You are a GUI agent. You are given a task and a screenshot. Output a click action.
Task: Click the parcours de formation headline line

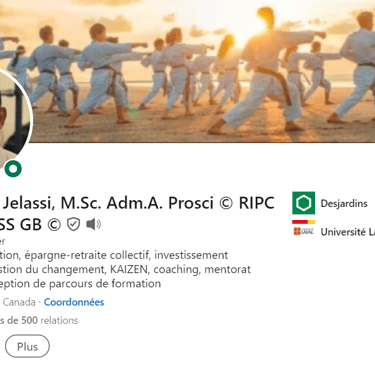80,284
